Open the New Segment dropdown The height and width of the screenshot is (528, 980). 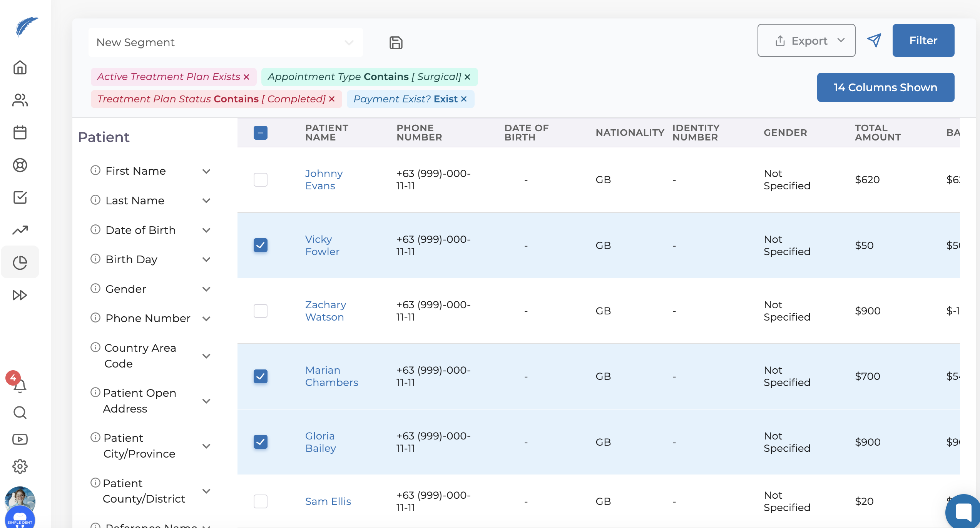coord(225,42)
